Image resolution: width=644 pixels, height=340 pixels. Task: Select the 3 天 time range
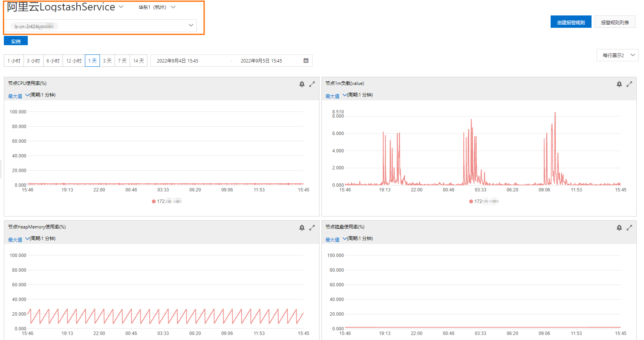pos(107,61)
